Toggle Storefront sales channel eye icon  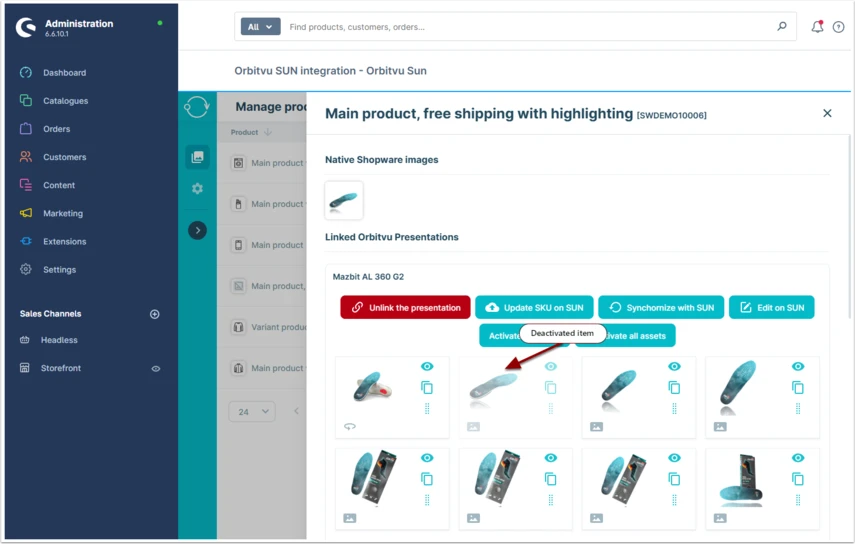tap(156, 368)
